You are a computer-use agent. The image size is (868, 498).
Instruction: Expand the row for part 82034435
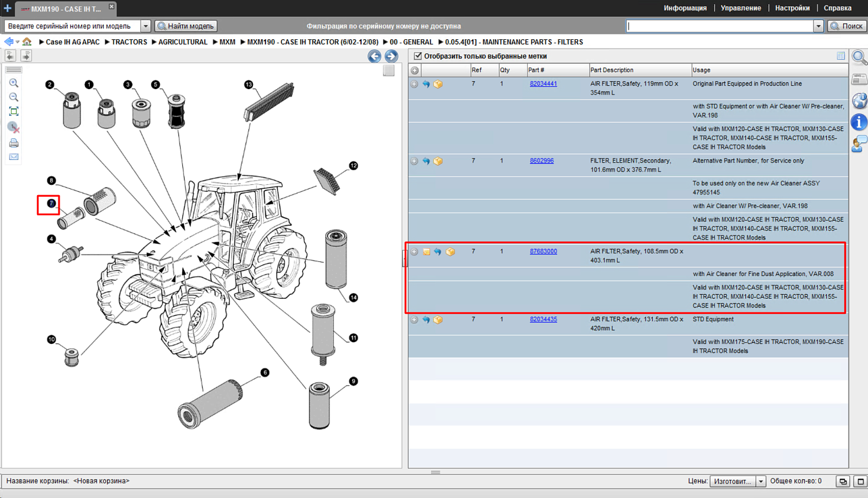pyautogui.click(x=414, y=320)
